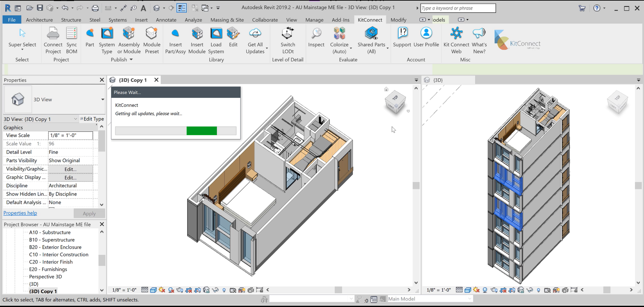The width and height of the screenshot is (644, 307).
Task: Toggle the Thin Lines quick access button
Action: [x=181, y=8]
